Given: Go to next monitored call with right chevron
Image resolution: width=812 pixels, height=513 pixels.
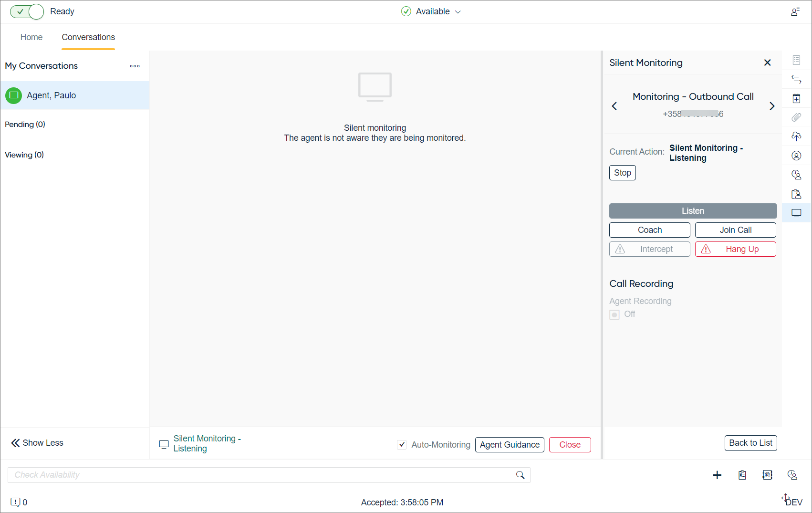Looking at the screenshot, I should (x=771, y=106).
